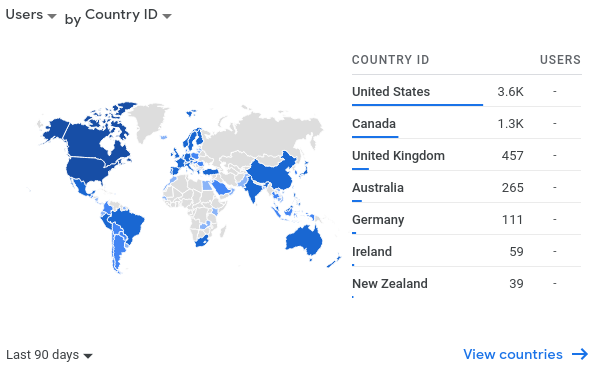Select the Ireland table row
Viewport: 591px width, 367px height.
pyautogui.click(x=467, y=251)
